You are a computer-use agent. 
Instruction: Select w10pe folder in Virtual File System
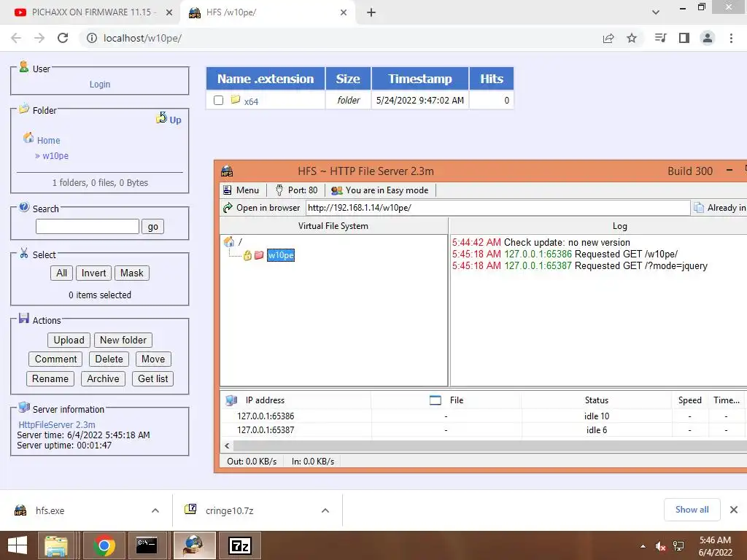click(x=281, y=255)
